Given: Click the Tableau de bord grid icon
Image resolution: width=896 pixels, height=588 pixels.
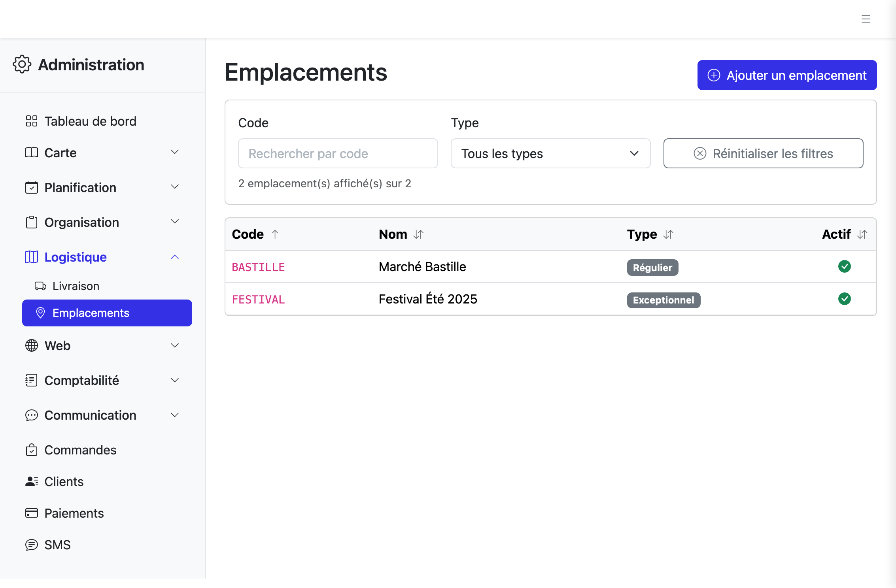Looking at the screenshot, I should coord(32,121).
